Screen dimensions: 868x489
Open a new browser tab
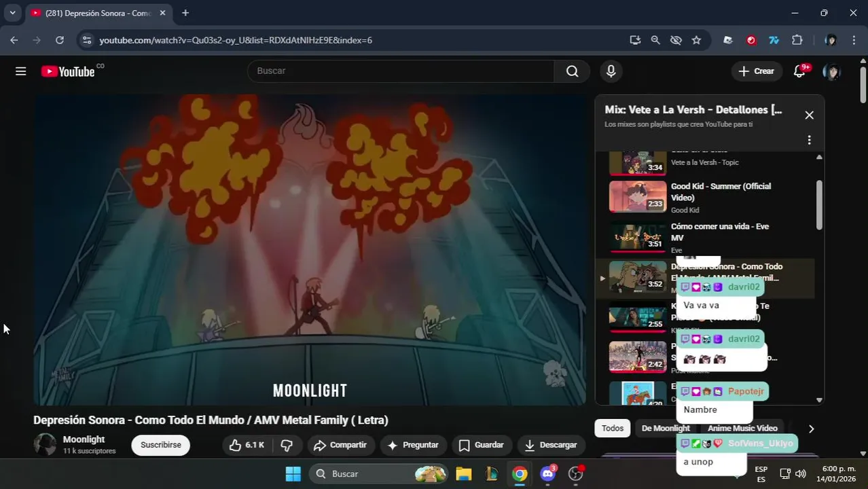[x=185, y=13]
